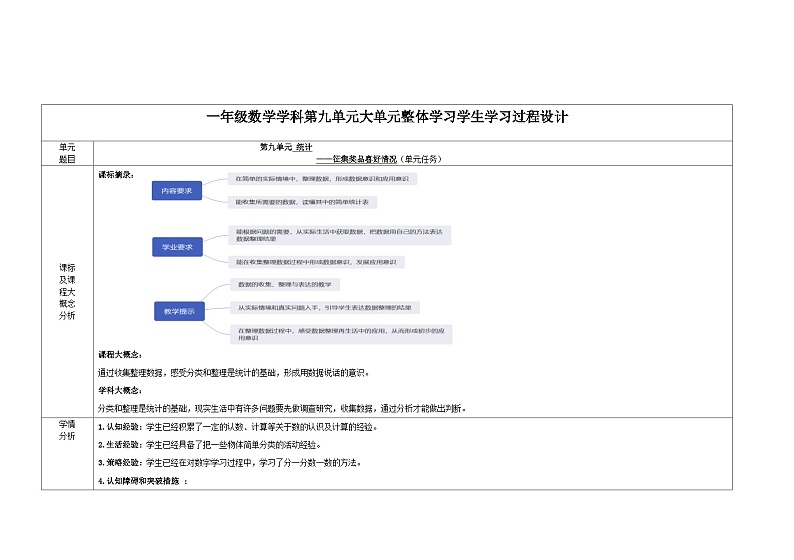Click the 学业要求 mind map node
794x560 pixels.
click(x=177, y=246)
